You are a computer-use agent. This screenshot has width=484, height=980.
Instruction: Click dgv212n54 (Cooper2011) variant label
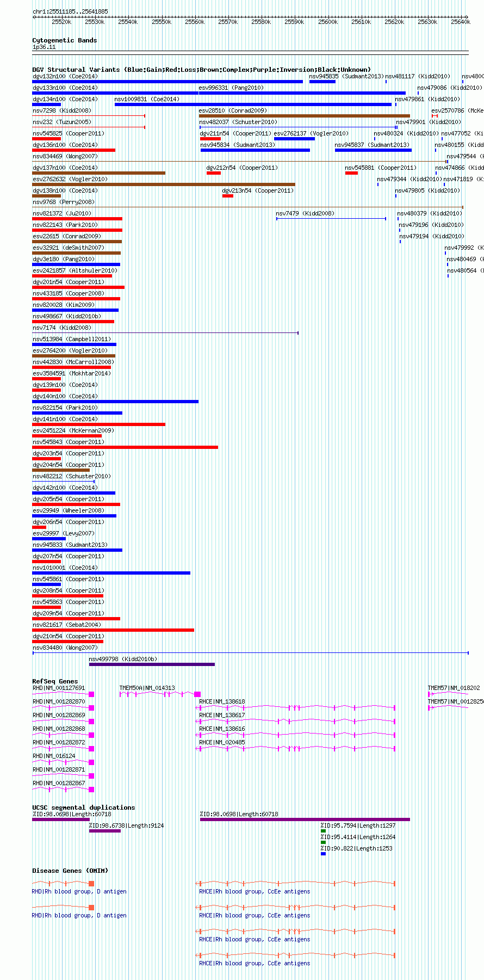click(x=242, y=168)
